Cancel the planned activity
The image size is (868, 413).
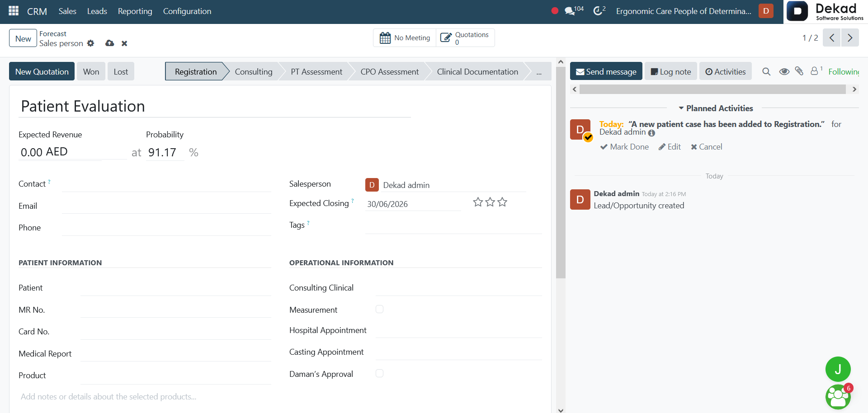tap(707, 147)
